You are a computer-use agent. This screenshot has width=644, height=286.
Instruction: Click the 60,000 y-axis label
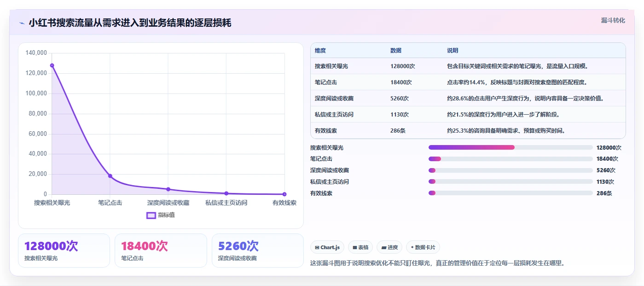[38, 134]
